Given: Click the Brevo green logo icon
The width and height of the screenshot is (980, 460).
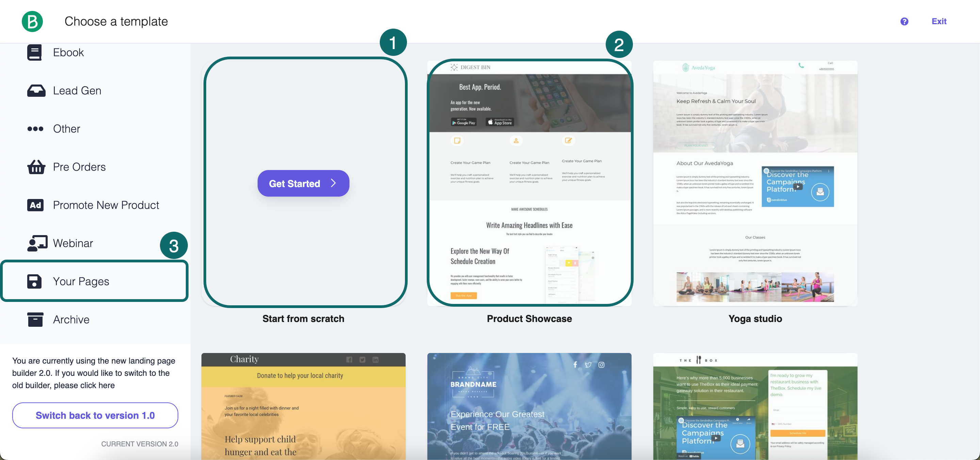Looking at the screenshot, I should (32, 21).
